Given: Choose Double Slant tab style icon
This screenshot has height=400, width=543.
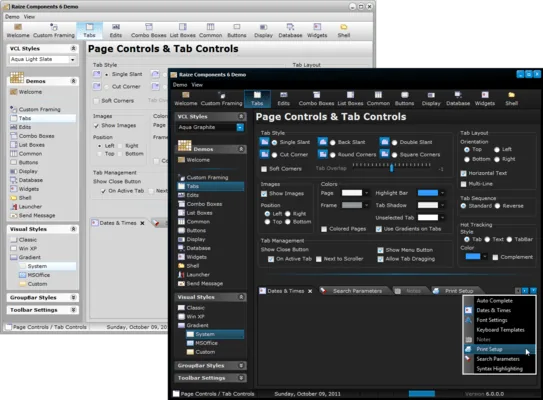Looking at the screenshot, I should coord(384,142).
